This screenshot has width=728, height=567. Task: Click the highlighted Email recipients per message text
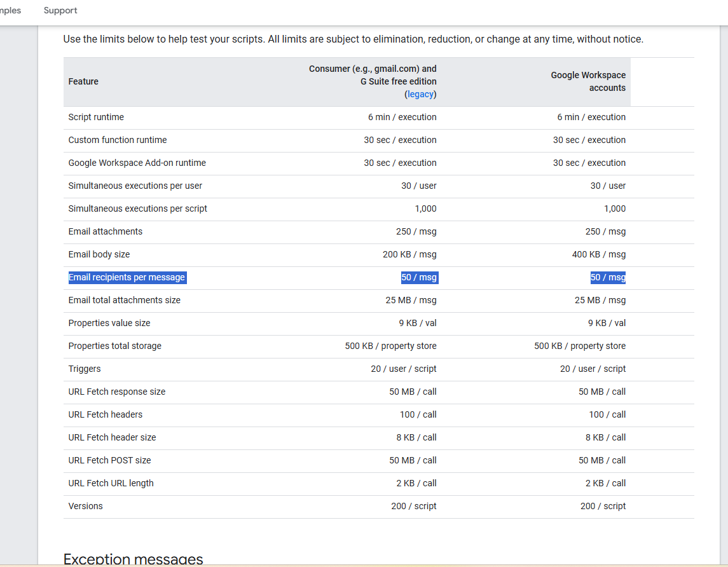pyautogui.click(x=127, y=277)
